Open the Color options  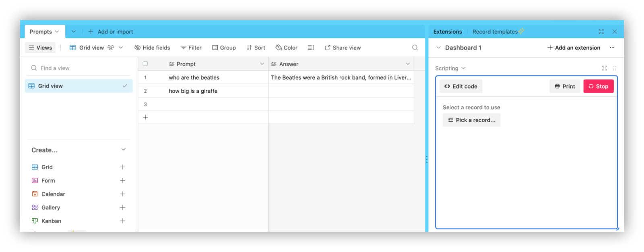(x=287, y=48)
